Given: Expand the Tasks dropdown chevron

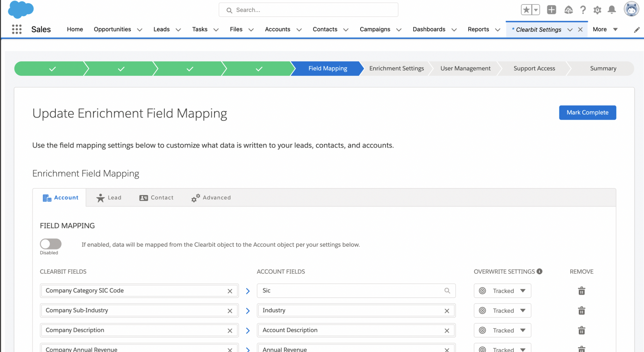Looking at the screenshot, I should 216,30.
